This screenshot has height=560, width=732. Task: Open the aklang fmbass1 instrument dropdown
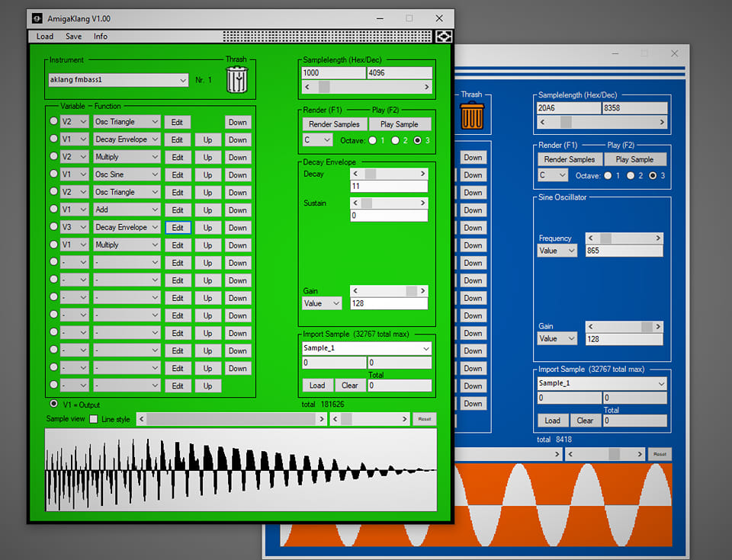[x=118, y=80]
